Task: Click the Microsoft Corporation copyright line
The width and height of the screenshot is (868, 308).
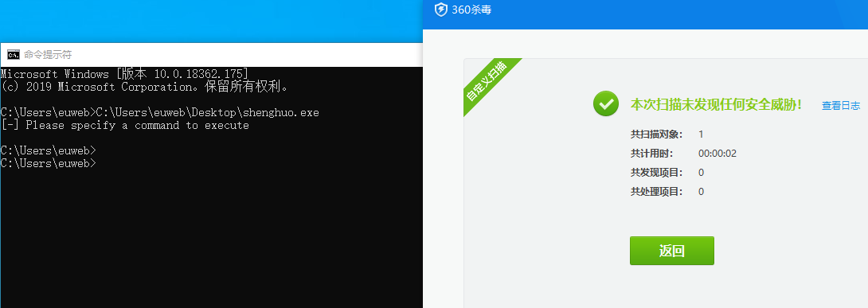Action: [x=144, y=87]
